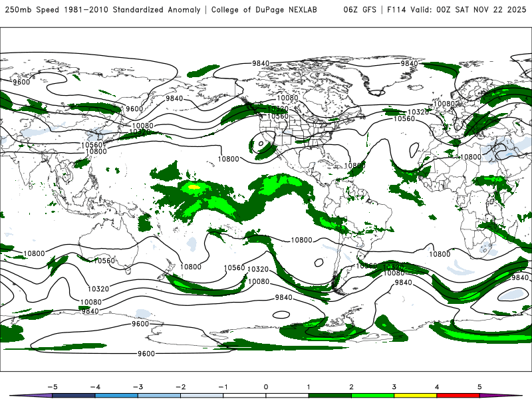Image resolution: width=532 pixels, height=399 pixels.
Task: Click the colorbar tick label 3
Action: [394, 387]
